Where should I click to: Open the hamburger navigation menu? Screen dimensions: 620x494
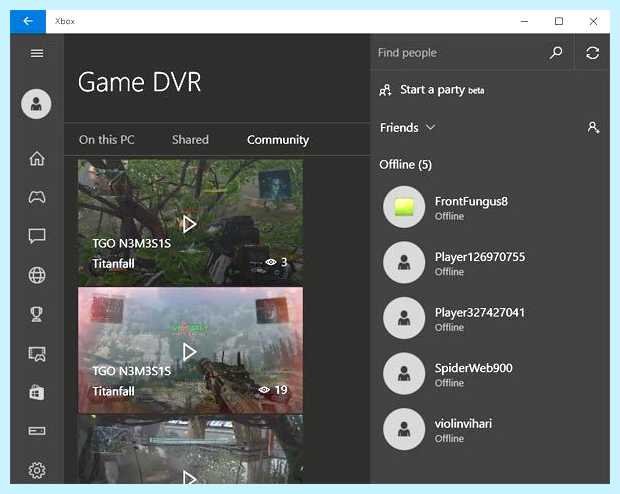(x=37, y=53)
